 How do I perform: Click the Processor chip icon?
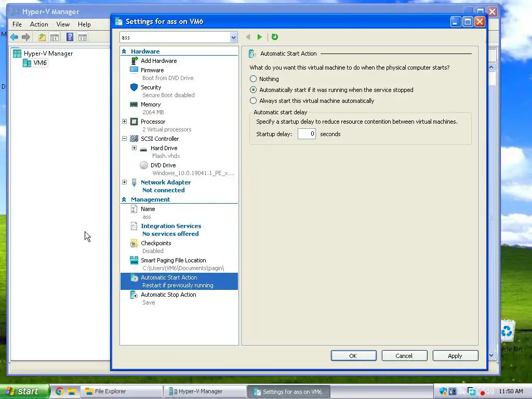pyautogui.click(x=134, y=122)
